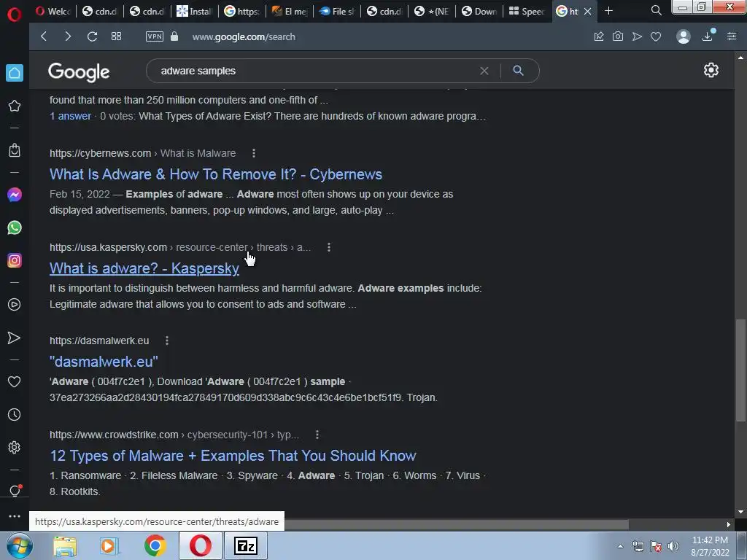Image resolution: width=747 pixels, height=560 pixels.
Task: Open sidebar bookmarks star icon
Action: point(15,106)
